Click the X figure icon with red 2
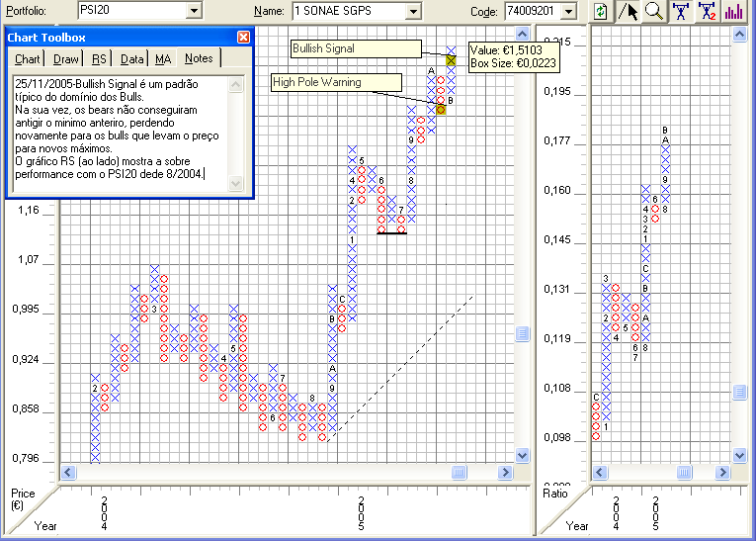 pyautogui.click(x=707, y=12)
